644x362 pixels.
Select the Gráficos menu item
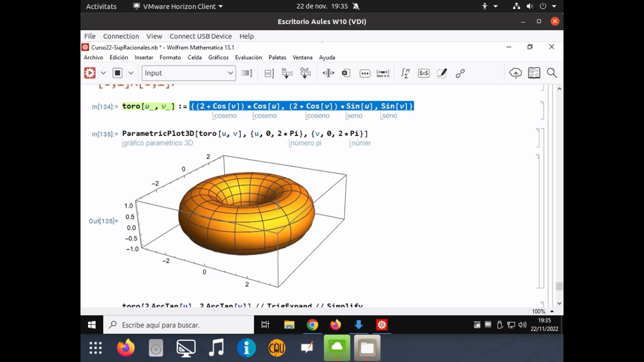(218, 57)
